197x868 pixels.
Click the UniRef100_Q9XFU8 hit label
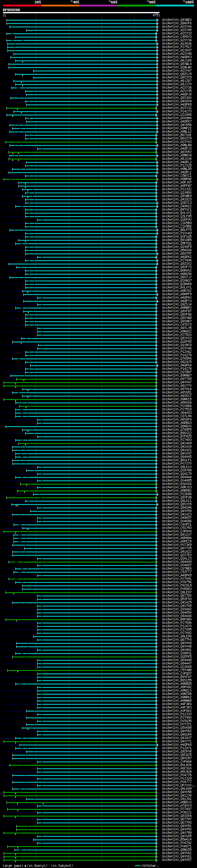pos(177,497)
